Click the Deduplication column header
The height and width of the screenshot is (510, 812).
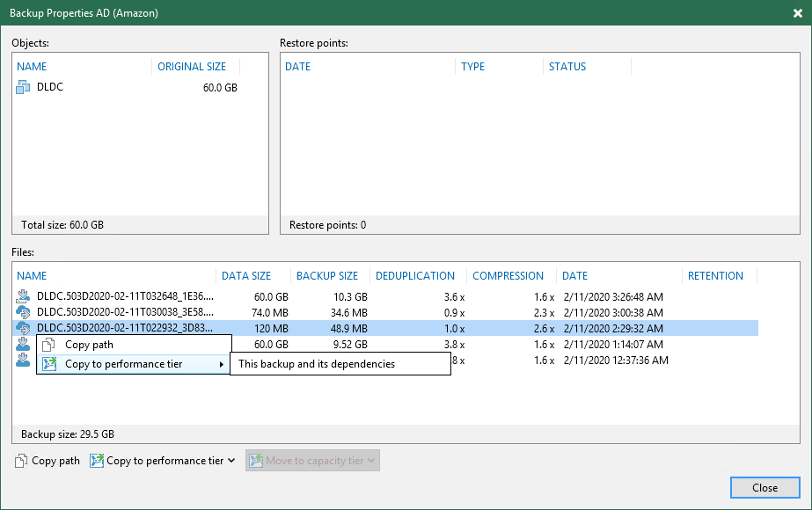coord(414,275)
